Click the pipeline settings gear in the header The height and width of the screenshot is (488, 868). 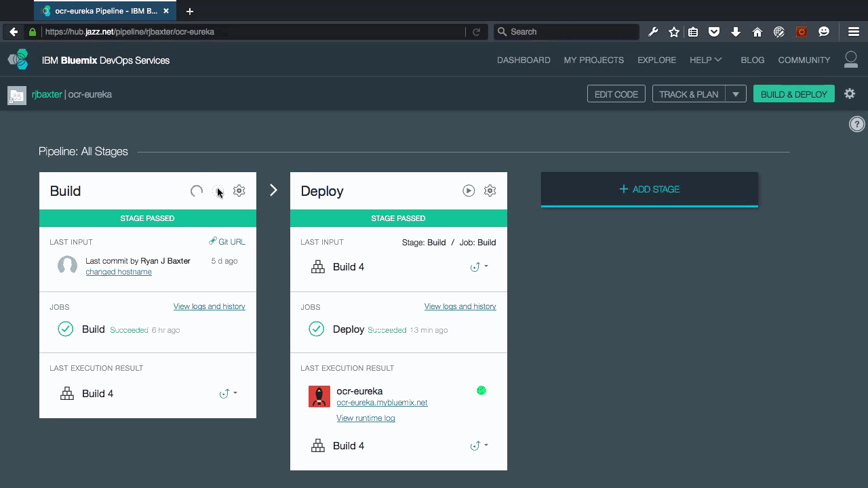[850, 94]
